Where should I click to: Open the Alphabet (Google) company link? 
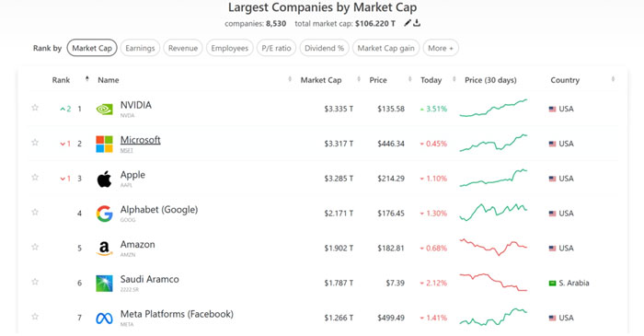[159, 210]
